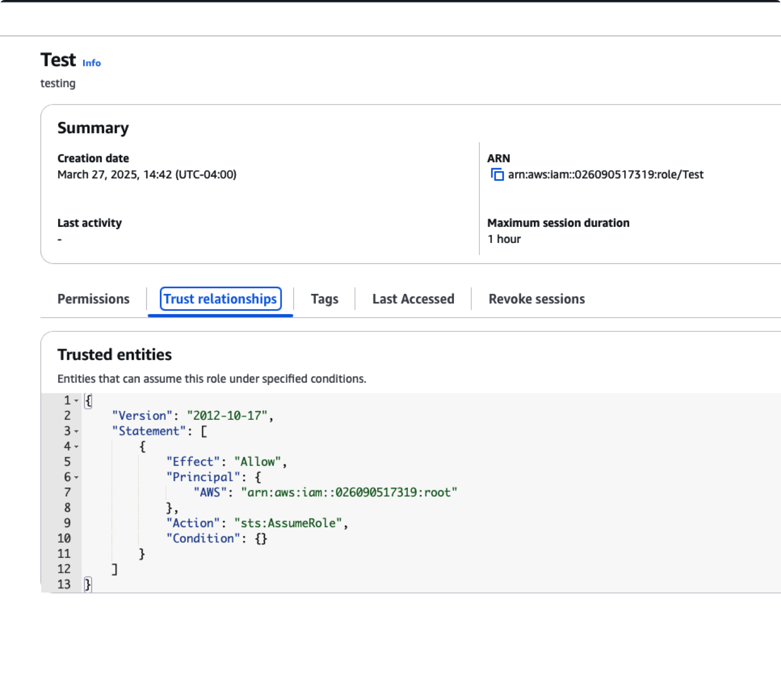This screenshot has height=700, width=781.
Task: Click the "Action" key on line 9
Action: point(193,523)
